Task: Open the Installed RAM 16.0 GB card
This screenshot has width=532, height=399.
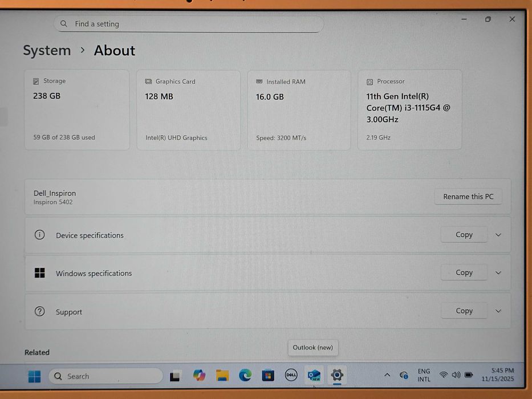Action: pos(299,110)
